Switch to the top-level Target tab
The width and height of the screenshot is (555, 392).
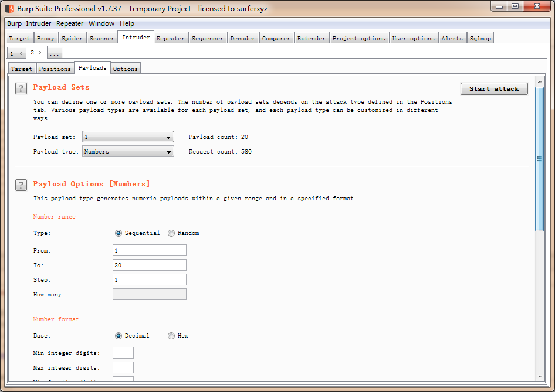[19, 38]
